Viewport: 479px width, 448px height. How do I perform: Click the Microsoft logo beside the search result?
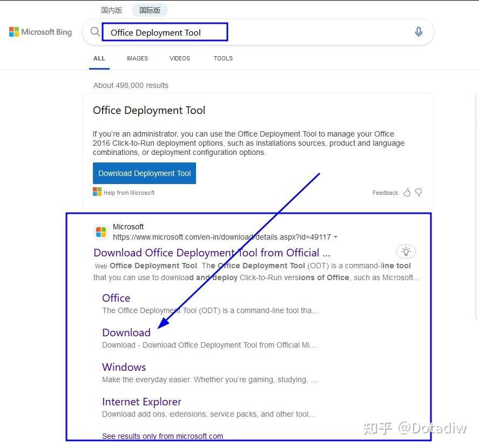[100, 232]
